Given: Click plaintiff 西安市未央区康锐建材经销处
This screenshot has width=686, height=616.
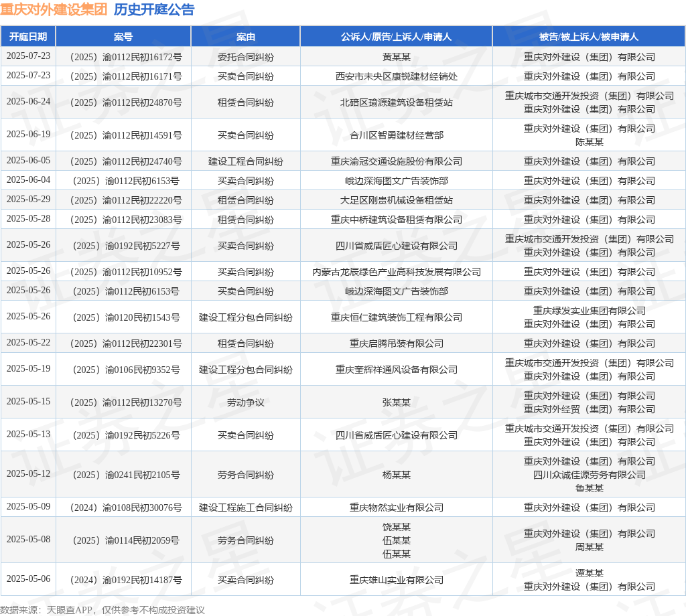Looking at the screenshot, I should click(x=397, y=76).
